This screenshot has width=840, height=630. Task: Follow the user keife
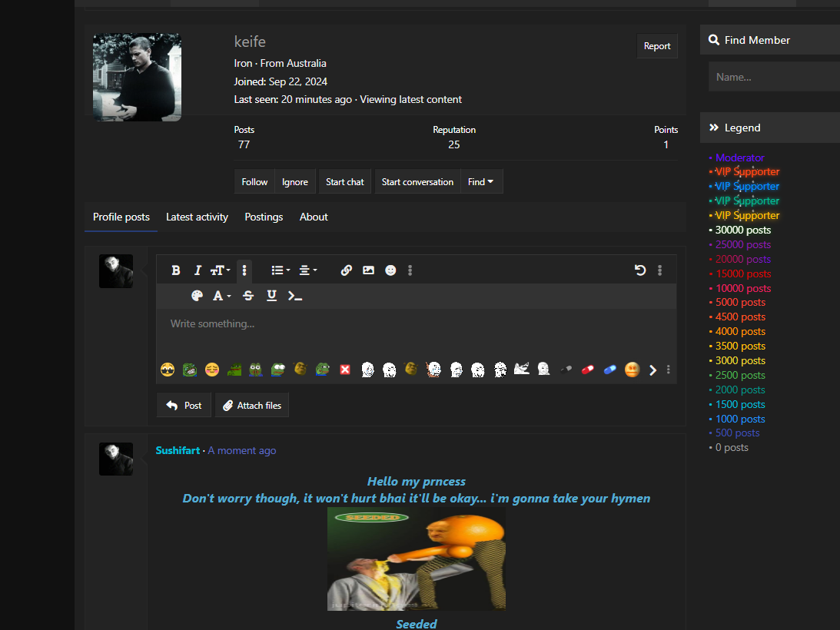pos(254,182)
